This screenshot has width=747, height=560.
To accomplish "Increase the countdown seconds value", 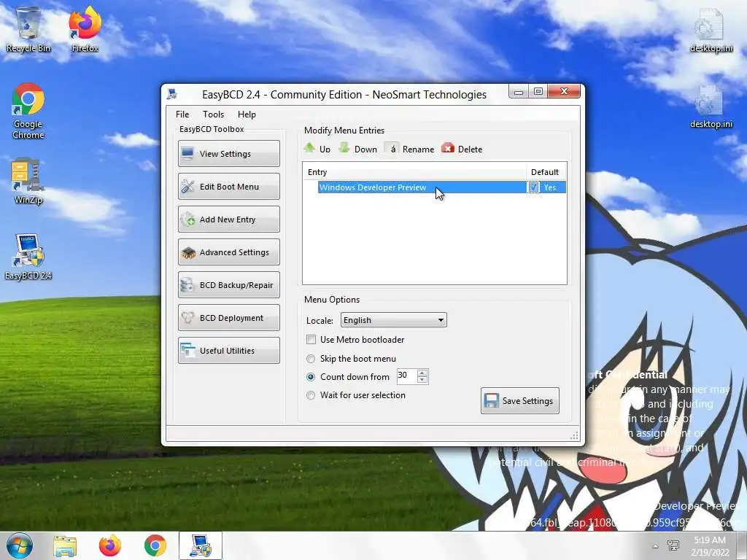I will 422,373.
